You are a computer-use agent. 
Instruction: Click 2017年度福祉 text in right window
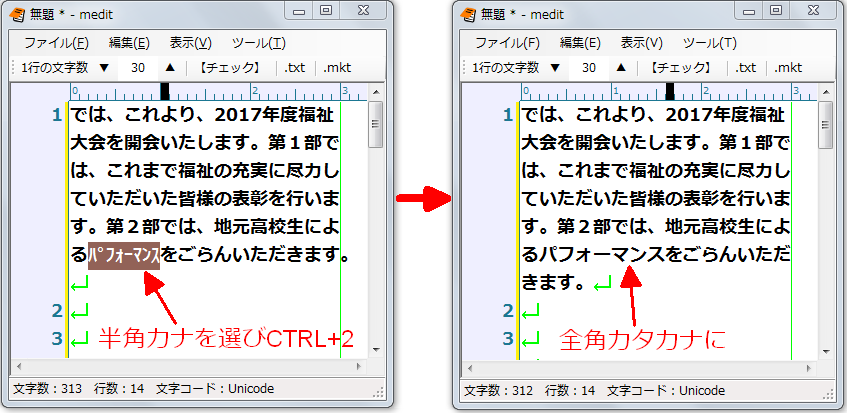(x=725, y=115)
